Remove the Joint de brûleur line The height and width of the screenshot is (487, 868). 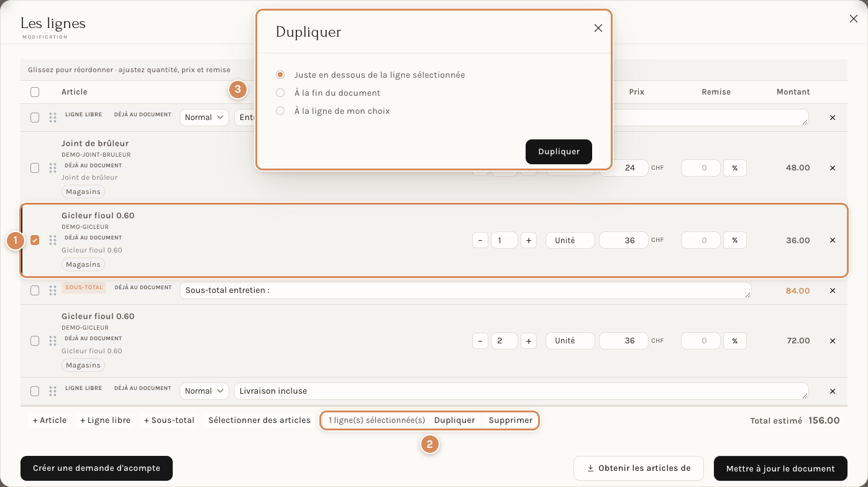point(833,168)
